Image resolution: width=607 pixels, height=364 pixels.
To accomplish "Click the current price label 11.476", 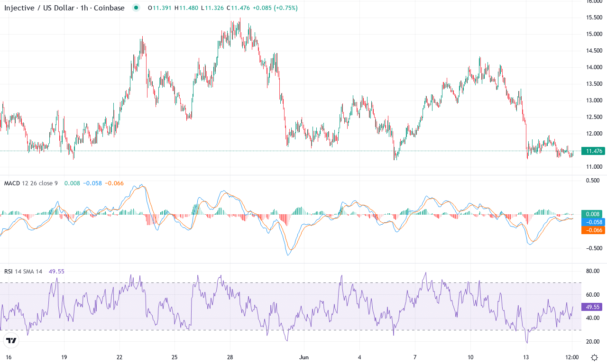I will (x=594, y=151).
